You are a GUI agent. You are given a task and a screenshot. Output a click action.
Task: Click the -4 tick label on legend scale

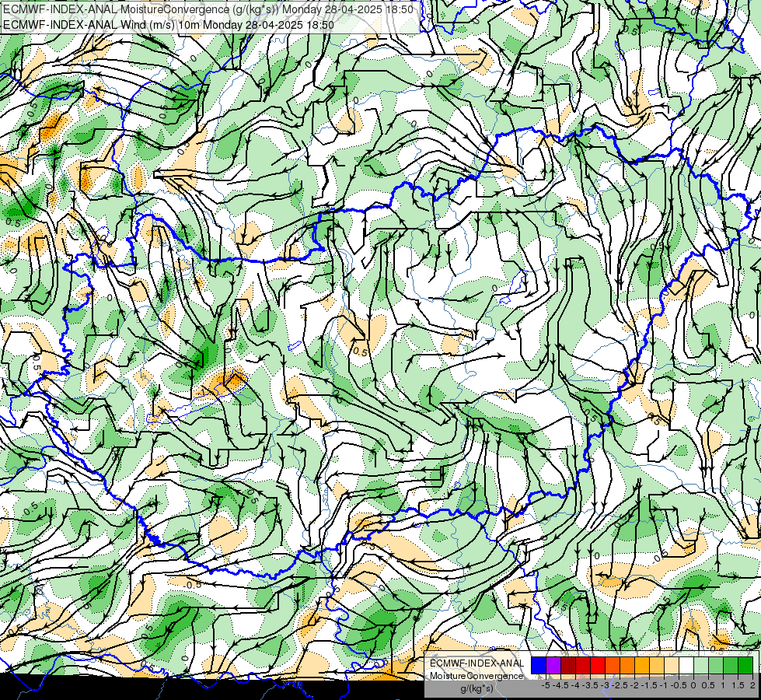click(x=575, y=685)
